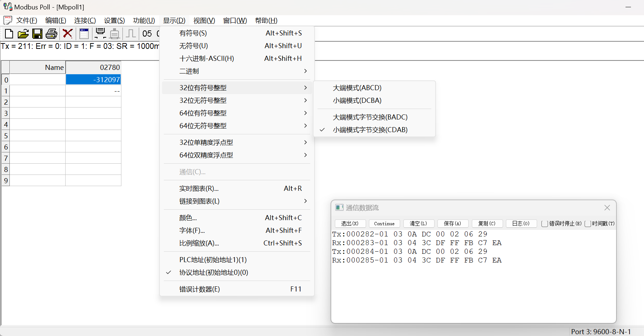Open the 连接(C) menu

pyautogui.click(x=85, y=20)
